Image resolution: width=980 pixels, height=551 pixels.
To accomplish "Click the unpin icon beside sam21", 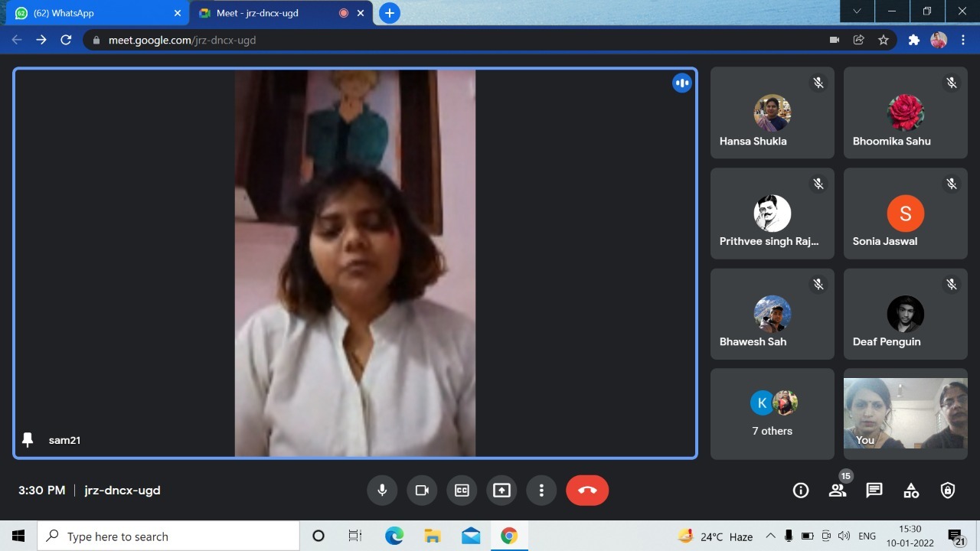I will tap(28, 440).
